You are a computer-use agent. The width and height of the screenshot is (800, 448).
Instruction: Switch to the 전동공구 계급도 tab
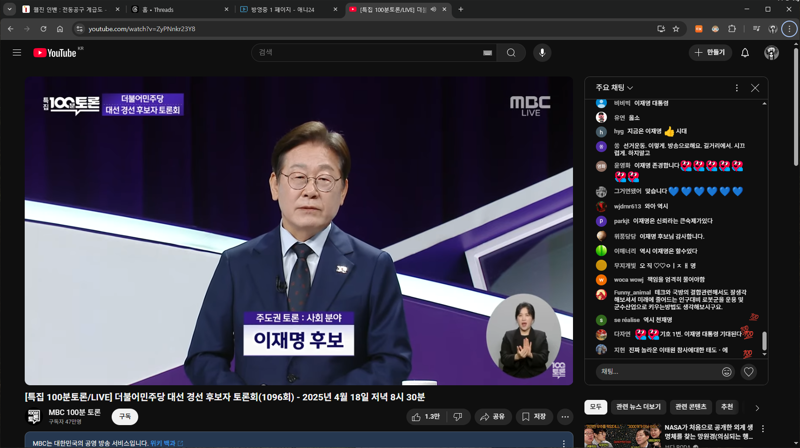(x=70, y=9)
